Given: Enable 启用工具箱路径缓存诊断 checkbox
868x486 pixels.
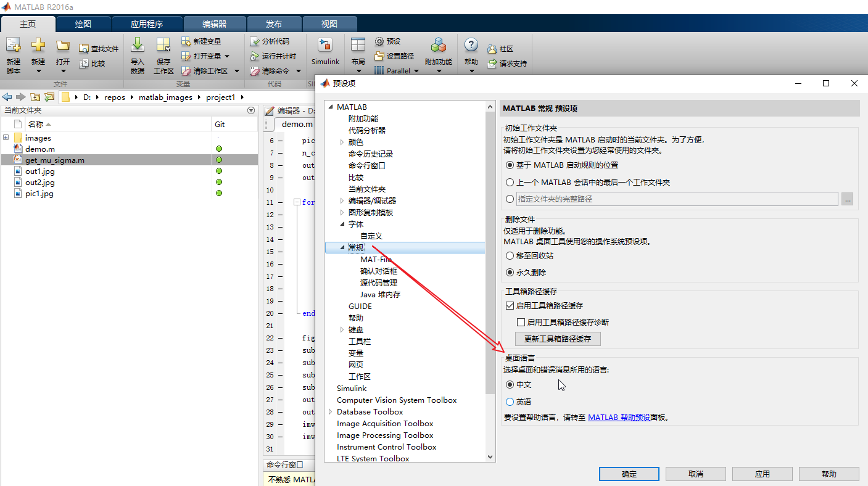Looking at the screenshot, I should 521,322.
